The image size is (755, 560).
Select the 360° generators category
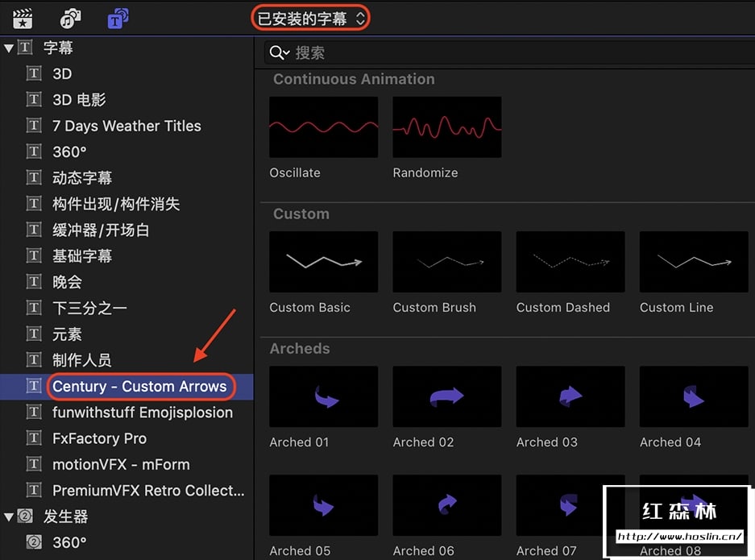click(127, 542)
